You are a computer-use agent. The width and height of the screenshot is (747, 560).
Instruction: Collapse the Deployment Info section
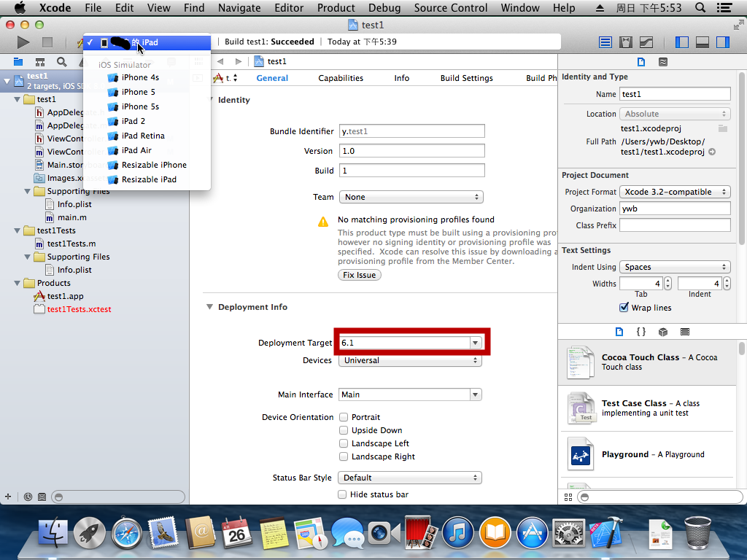pyautogui.click(x=209, y=307)
